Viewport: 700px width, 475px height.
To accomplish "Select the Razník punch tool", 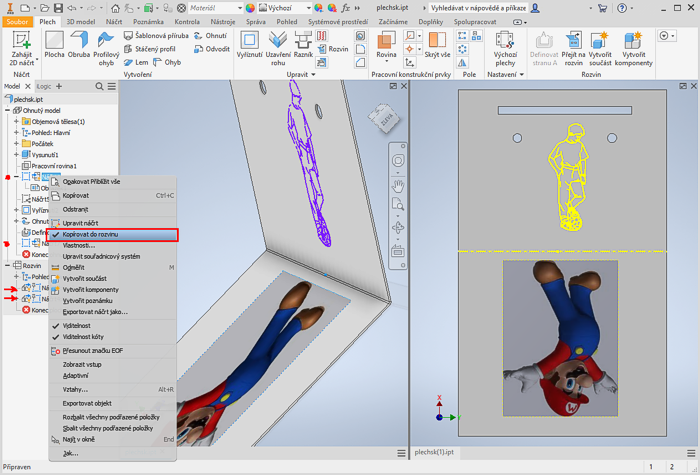I will pos(303,45).
